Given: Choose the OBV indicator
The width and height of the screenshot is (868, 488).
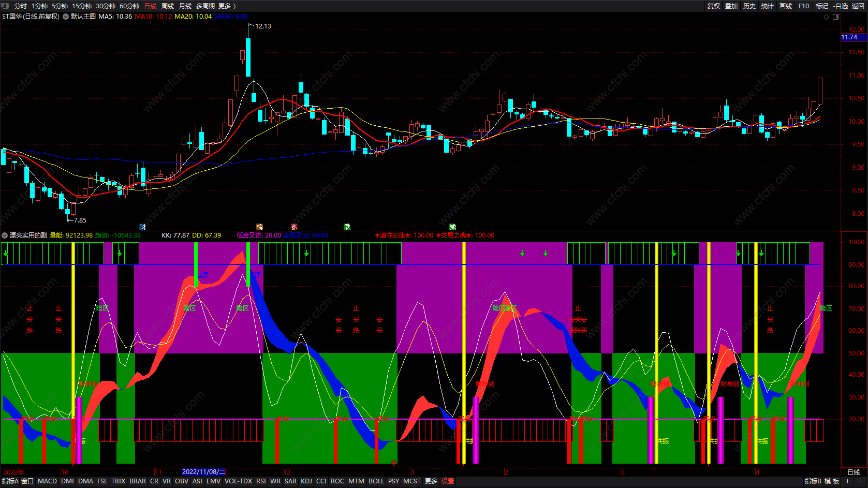Looking at the screenshot, I should click(x=182, y=481).
